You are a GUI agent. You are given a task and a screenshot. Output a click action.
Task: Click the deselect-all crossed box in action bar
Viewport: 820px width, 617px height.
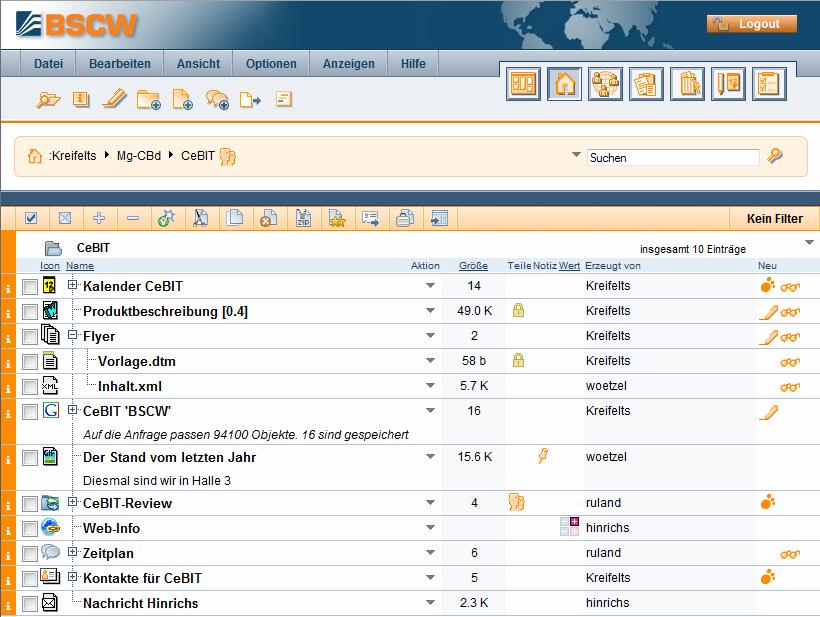point(65,218)
